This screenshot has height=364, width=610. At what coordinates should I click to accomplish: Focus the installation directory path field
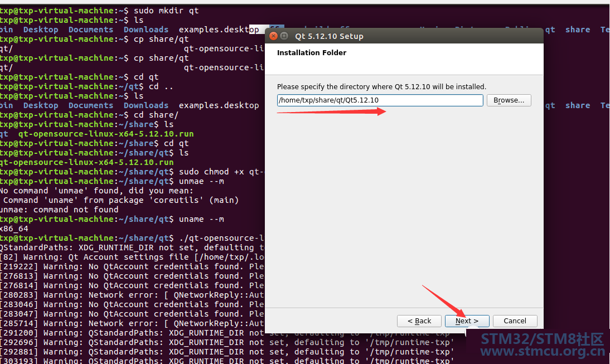(380, 100)
